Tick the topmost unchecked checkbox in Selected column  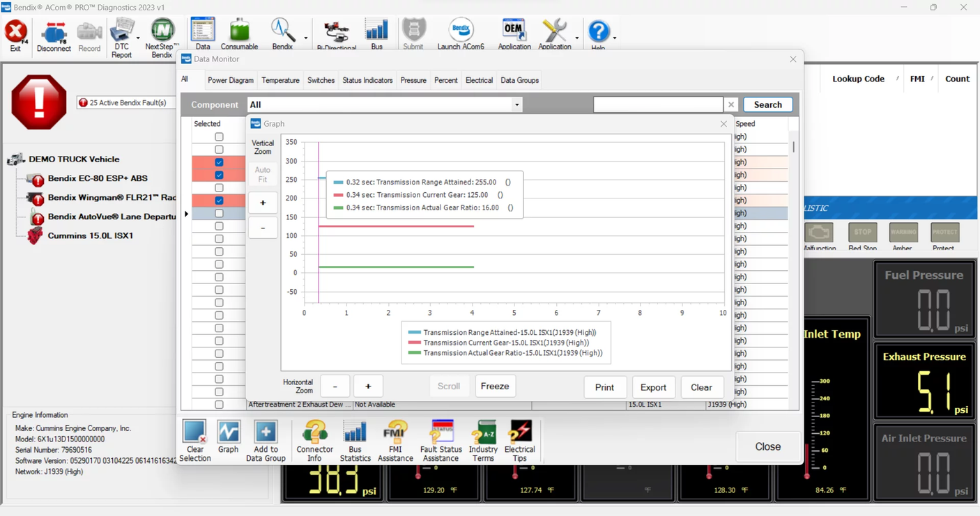pos(219,137)
